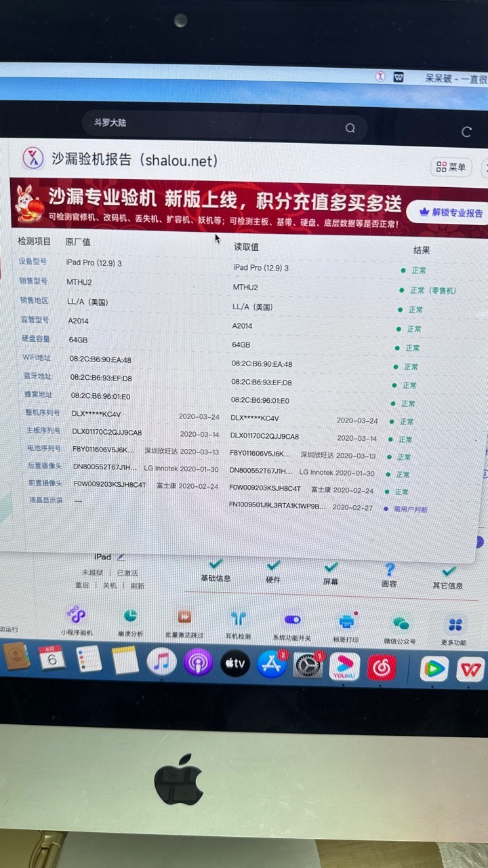Open Calendar from the Dock
The height and width of the screenshot is (868, 488).
pos(51,658)
